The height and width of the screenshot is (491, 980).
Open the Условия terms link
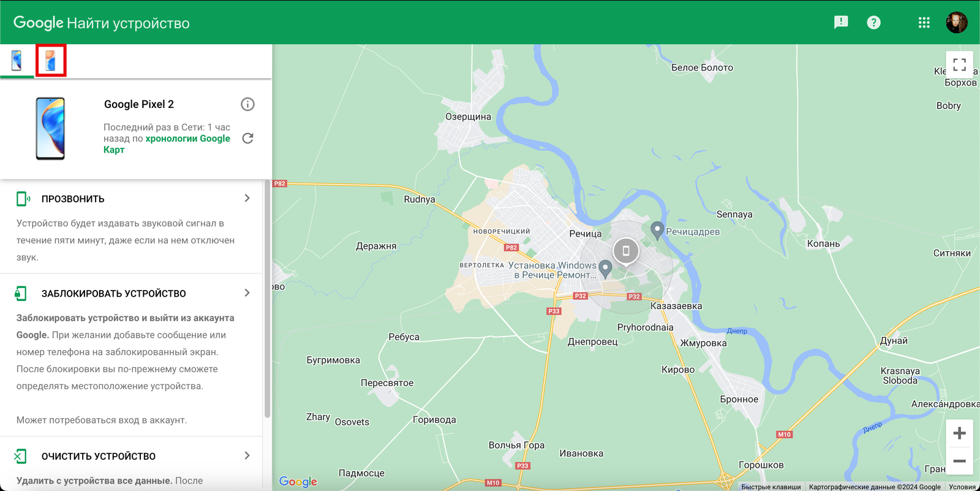(962, 487)
